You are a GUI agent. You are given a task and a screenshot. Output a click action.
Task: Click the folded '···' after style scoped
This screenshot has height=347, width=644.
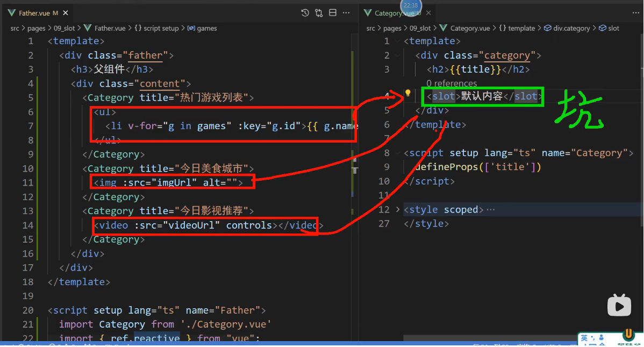[x=490, y=210]
